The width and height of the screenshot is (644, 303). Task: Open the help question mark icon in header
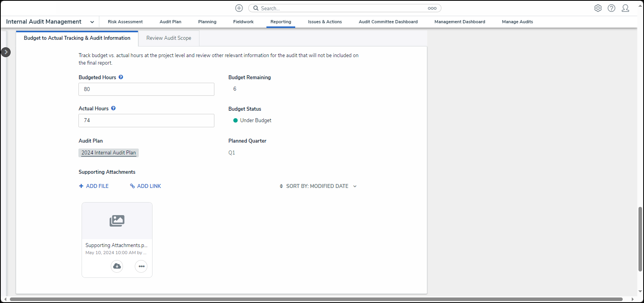click(611, 8)
